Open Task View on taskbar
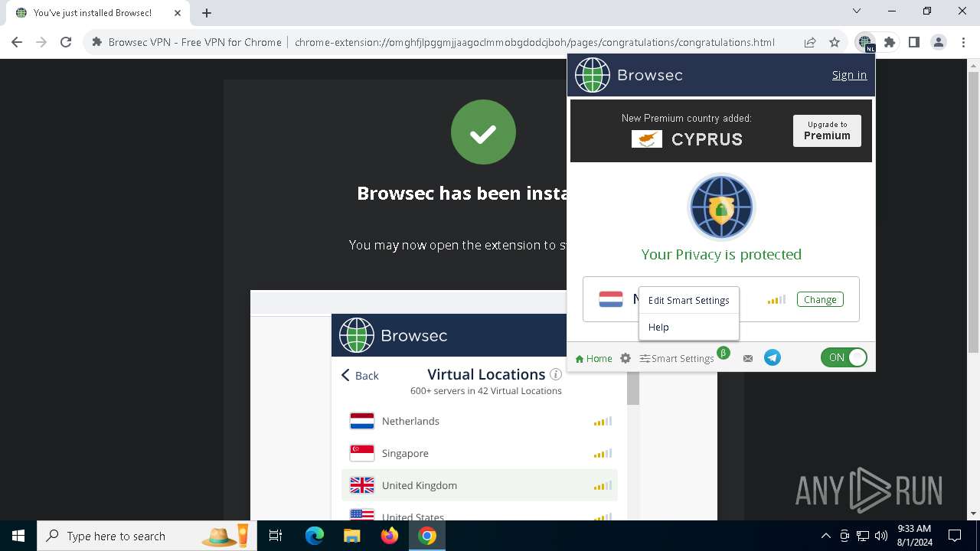Screen dimensions: 980x551 [x=276, y=536]
